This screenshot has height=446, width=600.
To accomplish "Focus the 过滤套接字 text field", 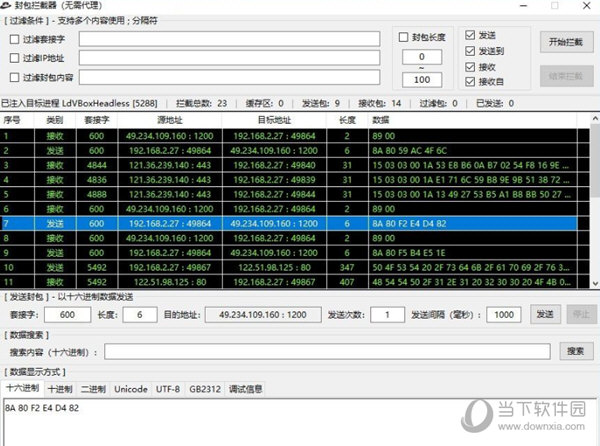I will click(x=229, y=39).
